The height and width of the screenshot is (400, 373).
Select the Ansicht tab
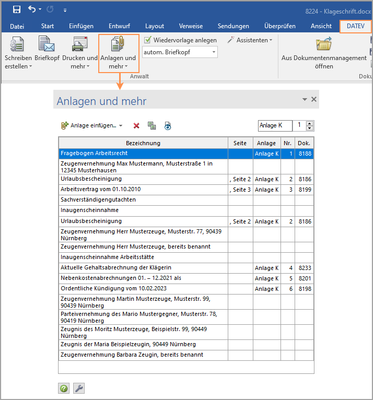coord(321,26)
